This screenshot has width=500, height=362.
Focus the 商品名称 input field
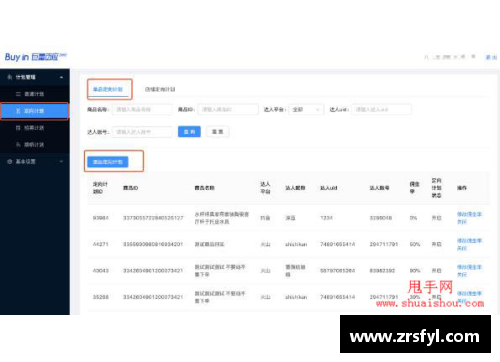click(x=142, y=109)
